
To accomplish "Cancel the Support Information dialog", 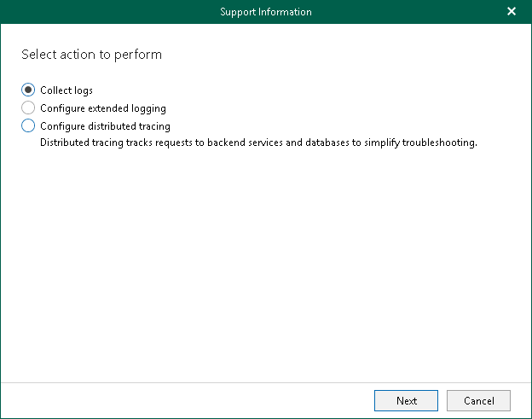I will [478, 401].
